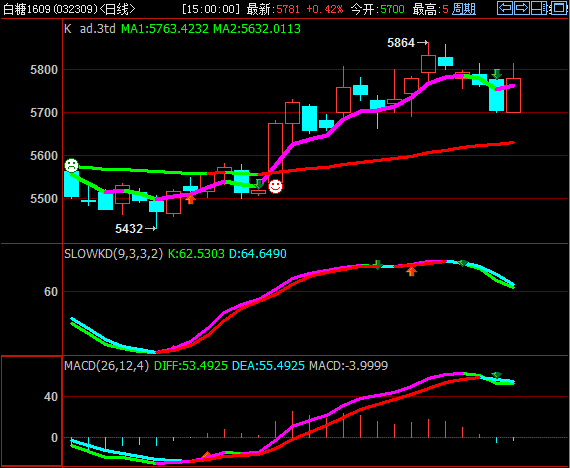The image size is (570, 468).
Task: Click the red smiley face signal marker
Action: tap(275, 187)
